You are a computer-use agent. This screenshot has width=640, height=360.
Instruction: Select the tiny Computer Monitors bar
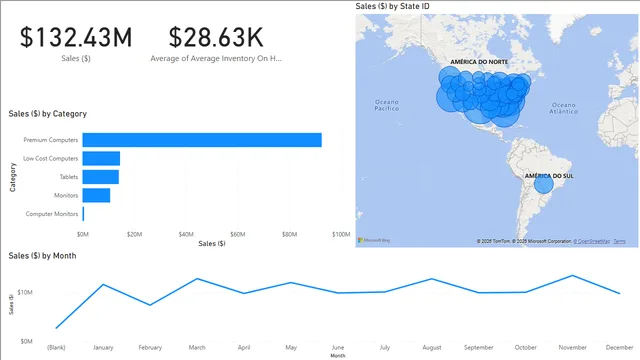coord(83,214)
